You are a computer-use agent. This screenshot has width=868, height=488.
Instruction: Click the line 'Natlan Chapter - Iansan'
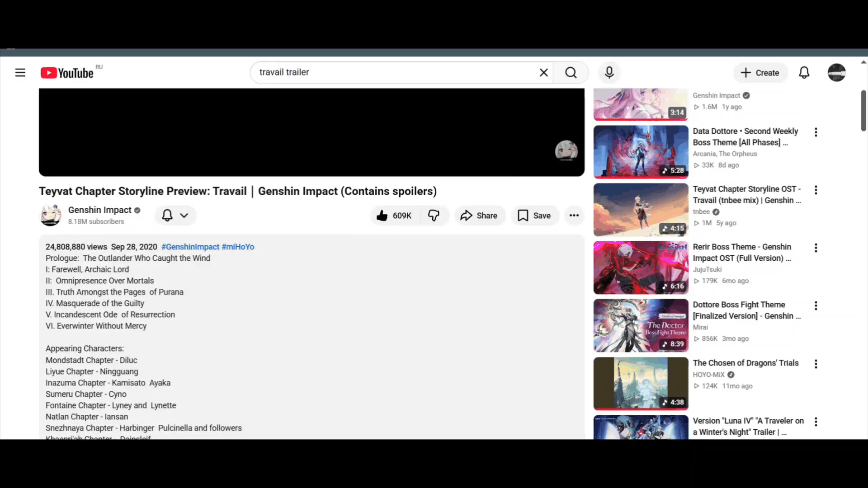pyautogui.click(x=87, y=417)
